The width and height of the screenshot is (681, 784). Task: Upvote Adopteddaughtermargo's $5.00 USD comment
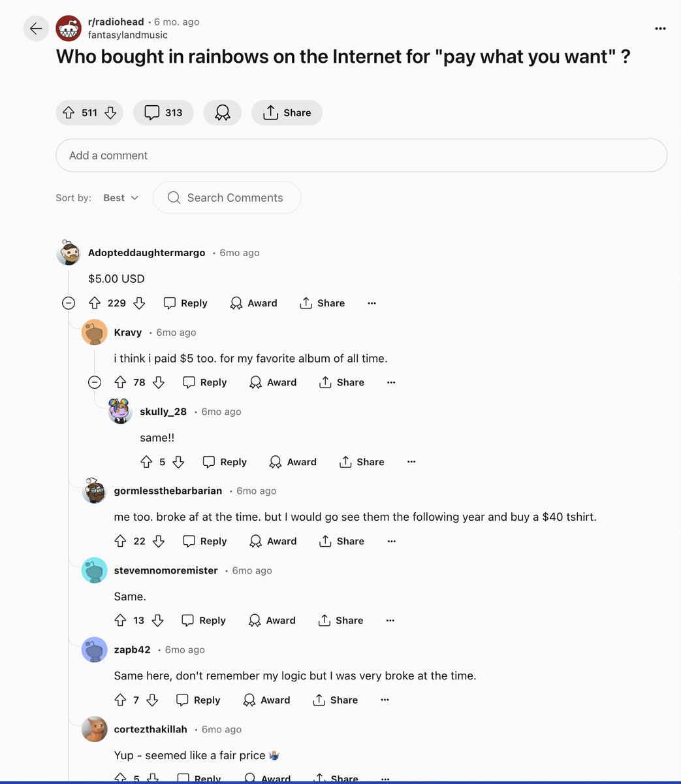95,303
